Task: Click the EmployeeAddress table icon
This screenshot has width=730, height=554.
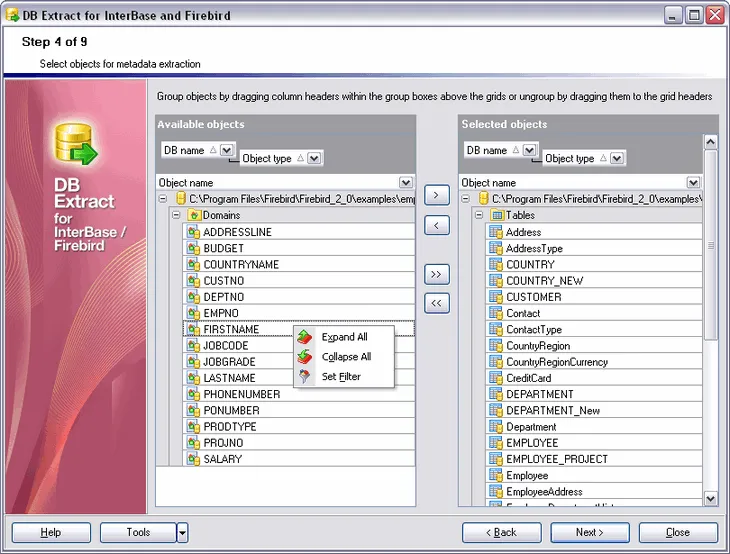Action: pos(496,492)
